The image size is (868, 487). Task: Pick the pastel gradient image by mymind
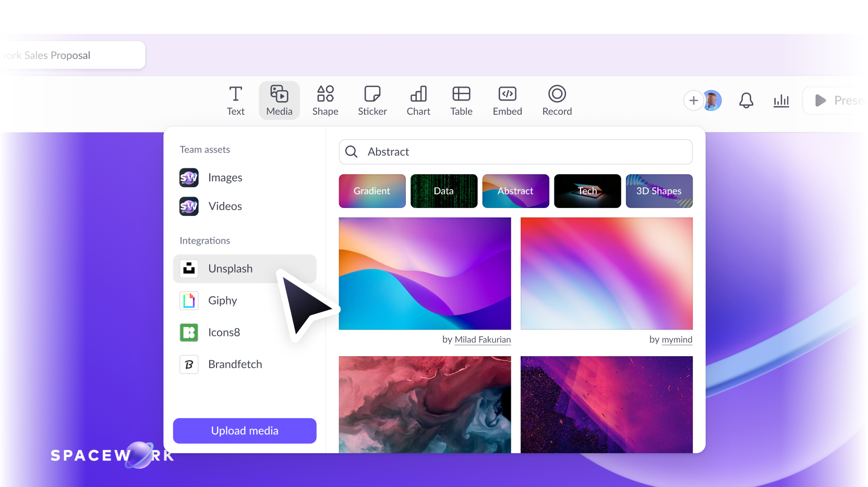(607, 274)
